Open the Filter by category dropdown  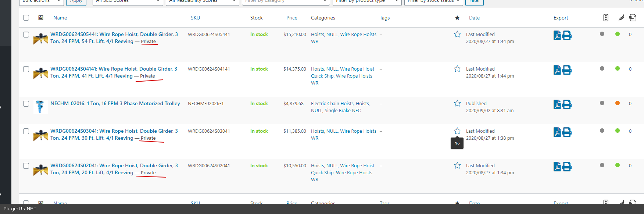pos(286,1)
